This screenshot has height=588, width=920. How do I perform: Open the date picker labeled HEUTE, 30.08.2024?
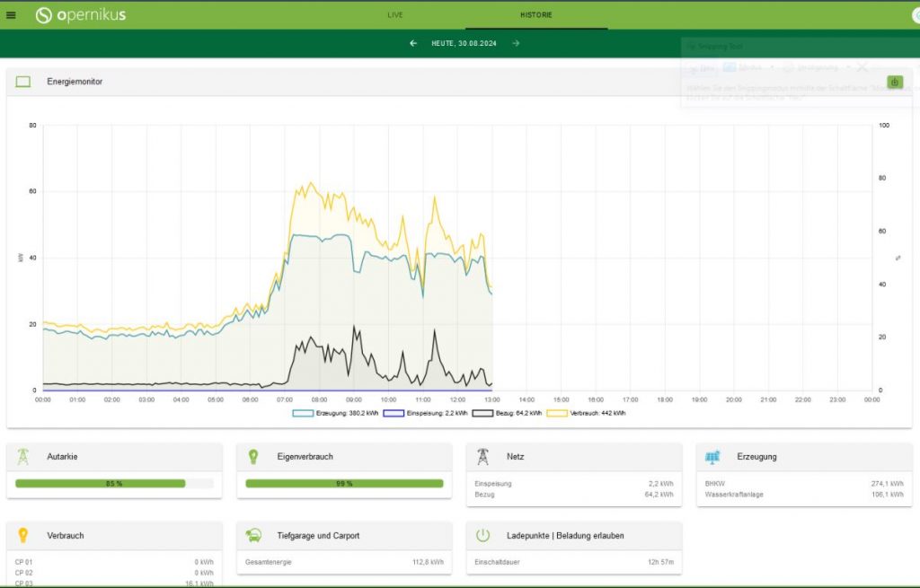coord(464,43)
